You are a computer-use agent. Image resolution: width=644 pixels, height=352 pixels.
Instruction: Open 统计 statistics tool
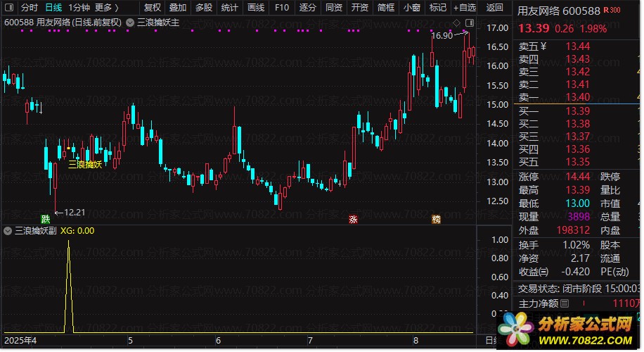(230, 8)
